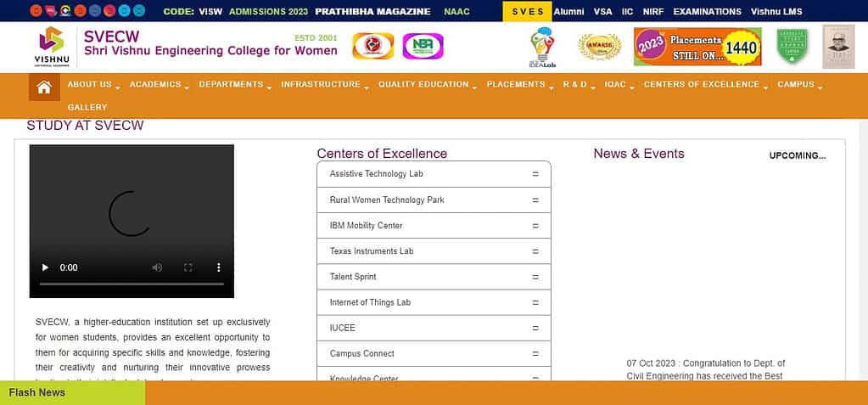Open the founder portrait image
Viewport: 868px width, 405px height.
pos(838,47)
